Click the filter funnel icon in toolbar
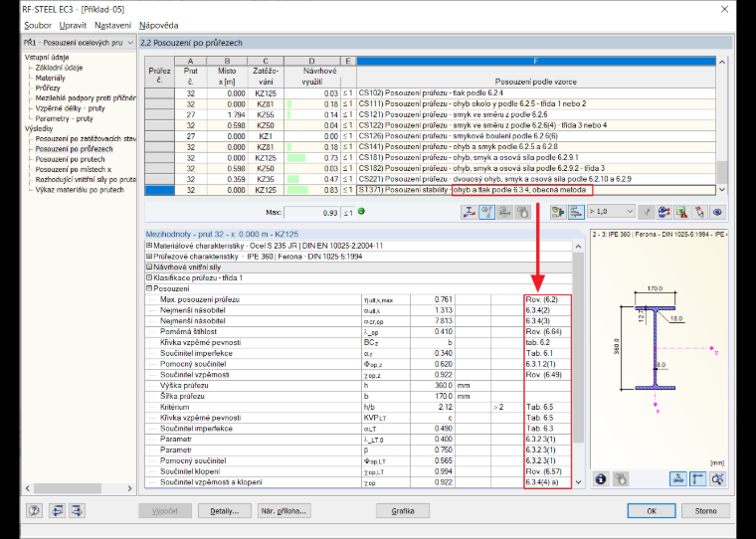This screenshot has height=539, width=756. point(646,212)
